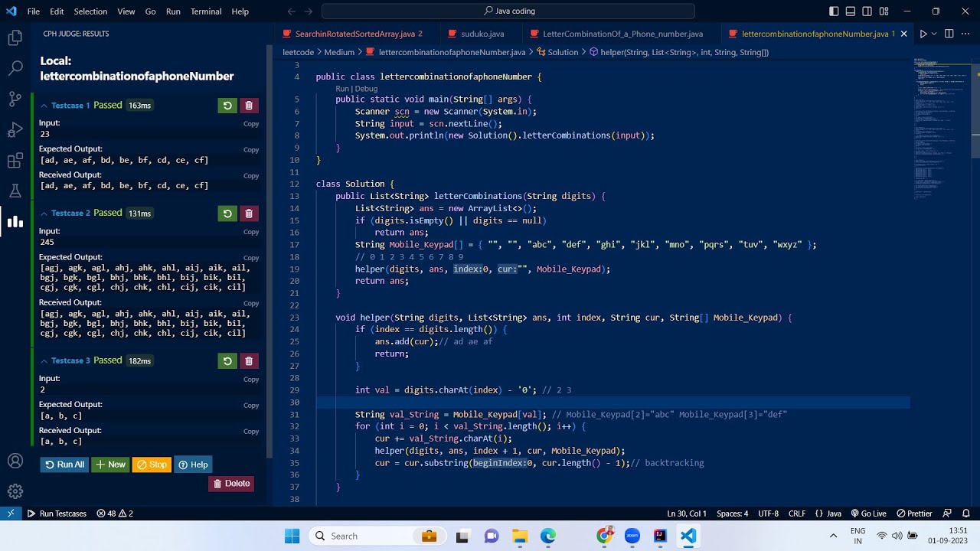Open Run and Debug view

15,129
